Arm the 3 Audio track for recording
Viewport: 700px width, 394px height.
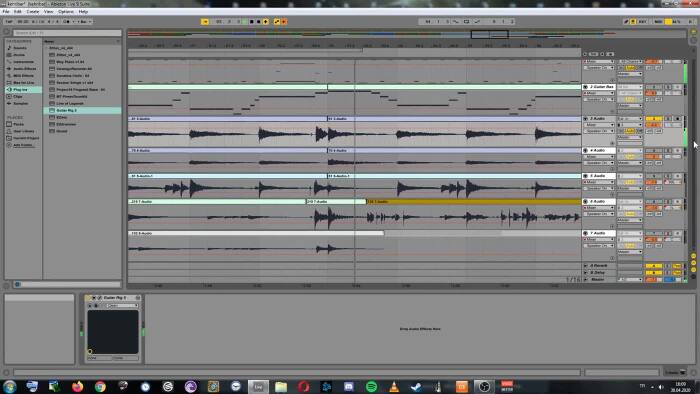coord(677,119)
